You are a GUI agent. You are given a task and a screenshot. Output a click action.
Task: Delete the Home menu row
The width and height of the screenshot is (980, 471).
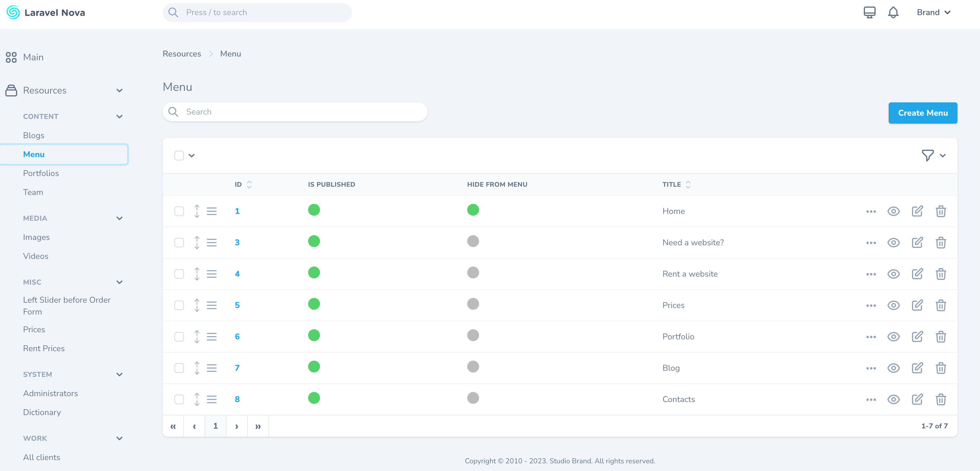click(940, 211)
